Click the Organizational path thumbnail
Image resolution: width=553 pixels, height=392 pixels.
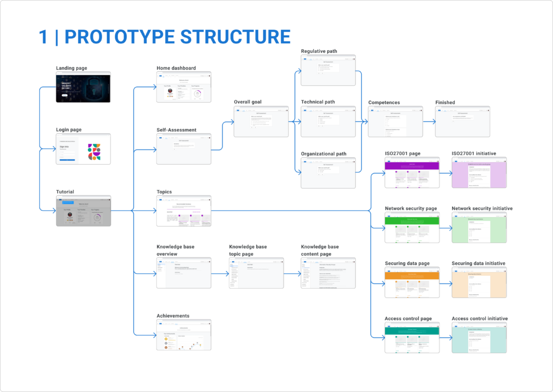pyautogui.click(x=328, y=173)
